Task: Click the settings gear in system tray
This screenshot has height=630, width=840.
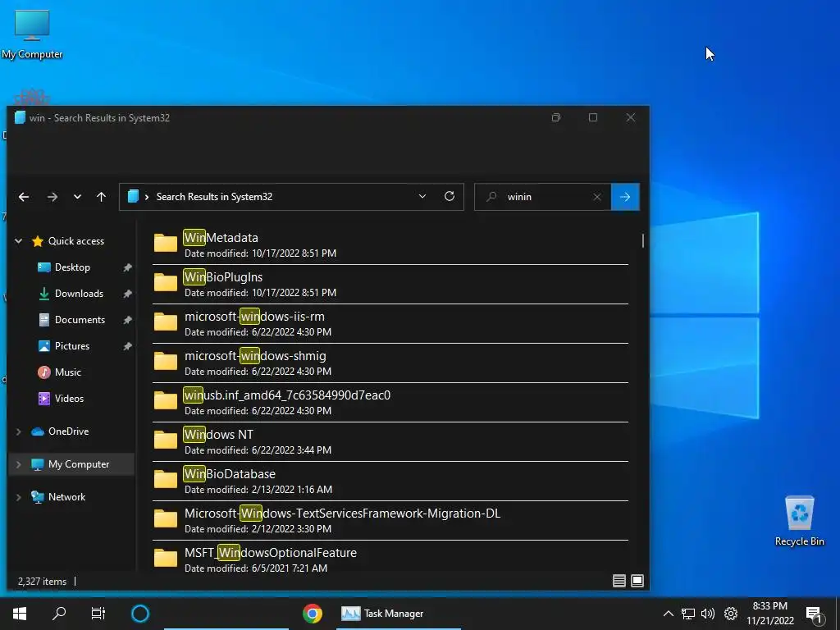Action: (731, 614)
